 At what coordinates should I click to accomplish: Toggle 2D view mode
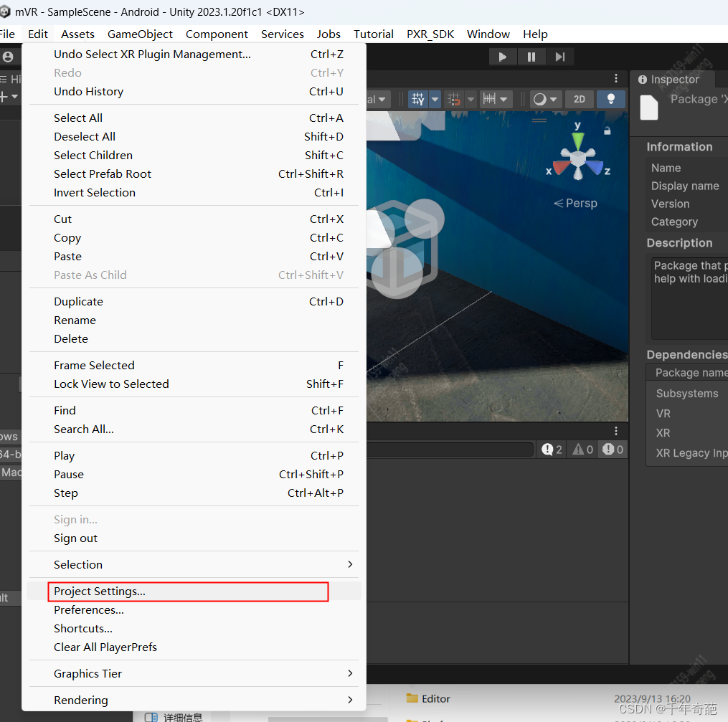pyautogui.click(x=579, y=99)
